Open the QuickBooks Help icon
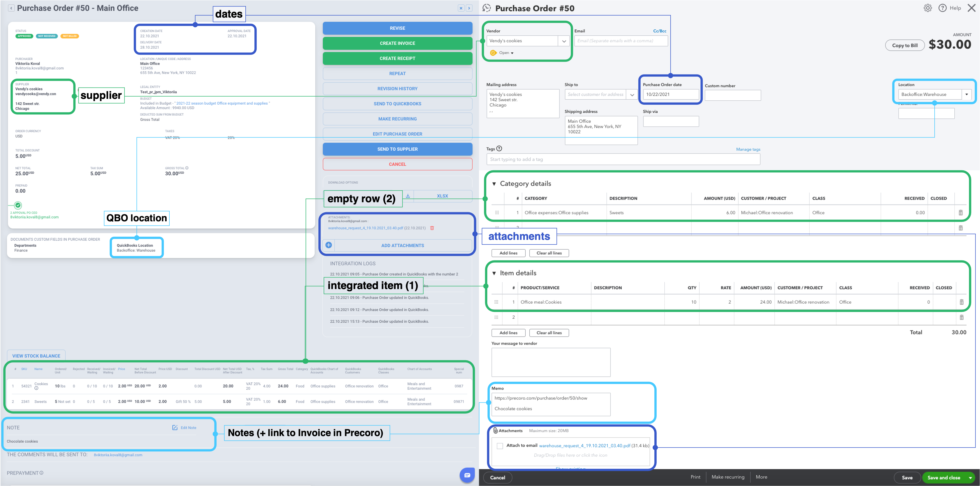The width and height of the screenshot is (980, 486). click(942, 8)
